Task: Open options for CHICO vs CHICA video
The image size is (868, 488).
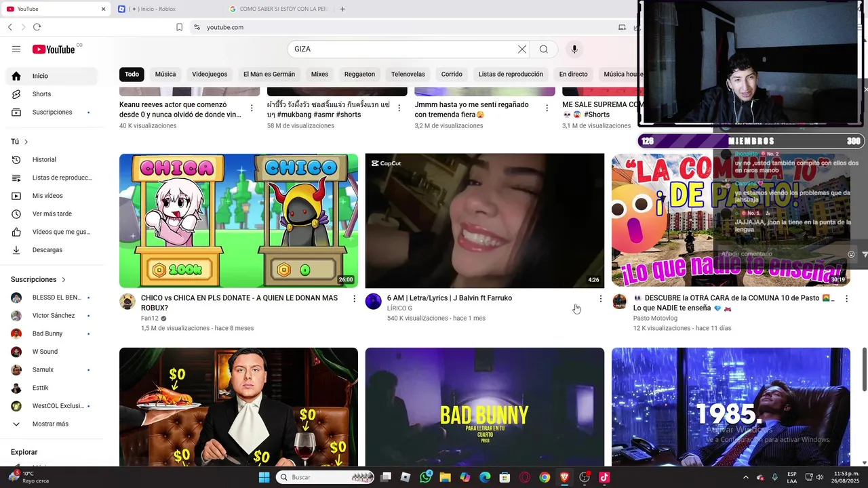Action: click(354, 298)
